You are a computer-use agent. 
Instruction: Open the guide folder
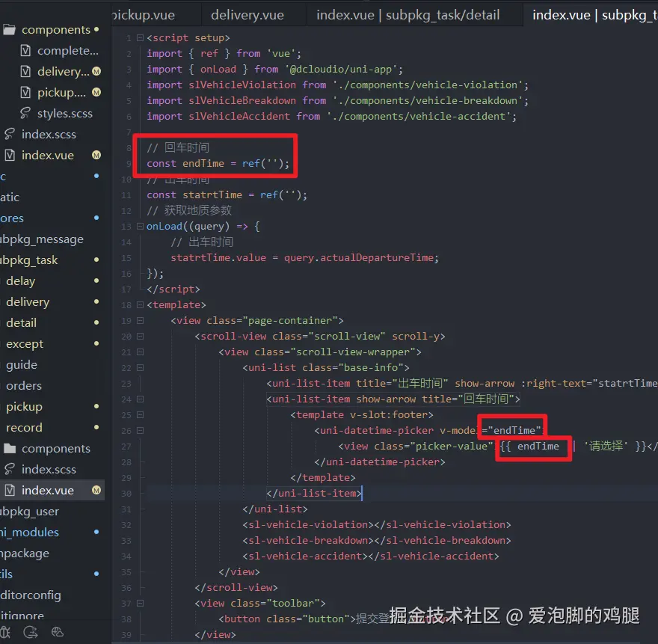point(22,365)
